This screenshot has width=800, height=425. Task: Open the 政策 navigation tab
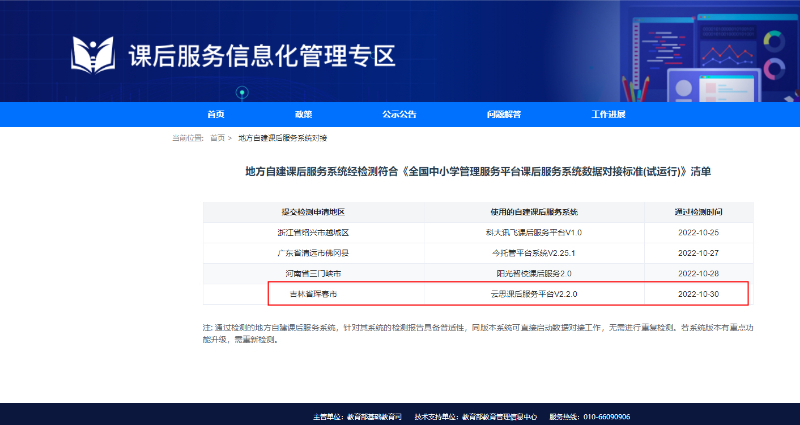(303, 114)
